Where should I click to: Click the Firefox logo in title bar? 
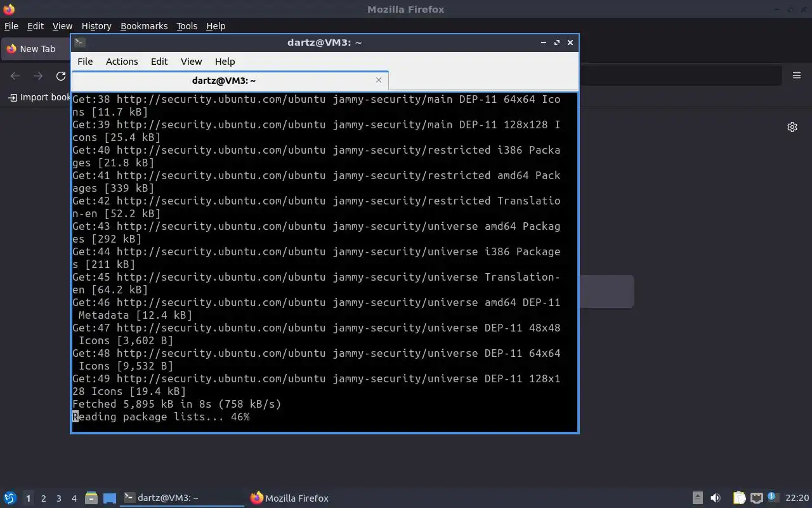9,9
